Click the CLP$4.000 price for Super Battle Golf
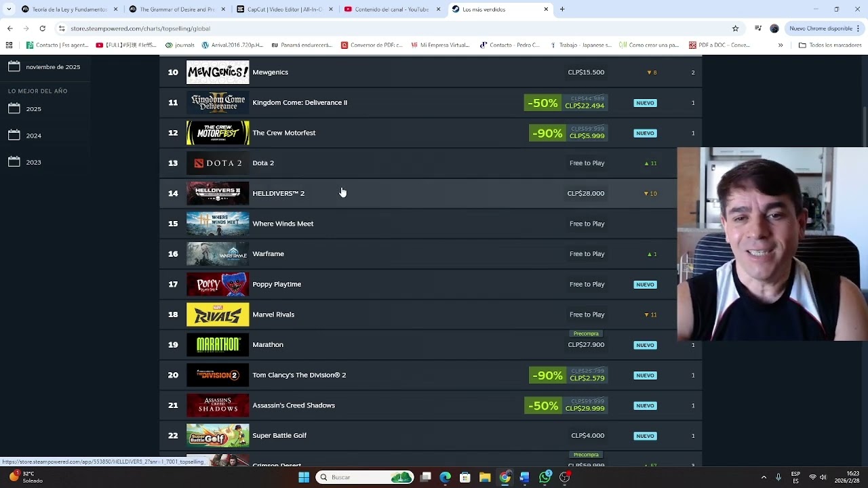 coord(588,435)
